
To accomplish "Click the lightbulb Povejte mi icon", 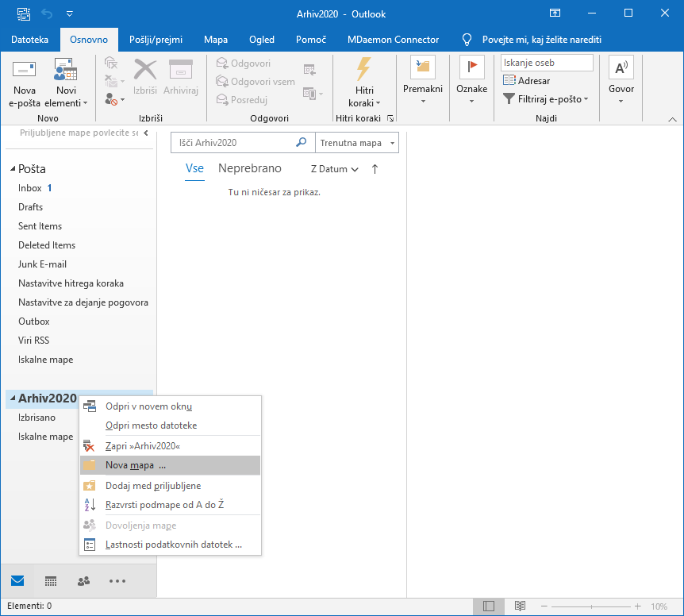I will tap(467, 40).
